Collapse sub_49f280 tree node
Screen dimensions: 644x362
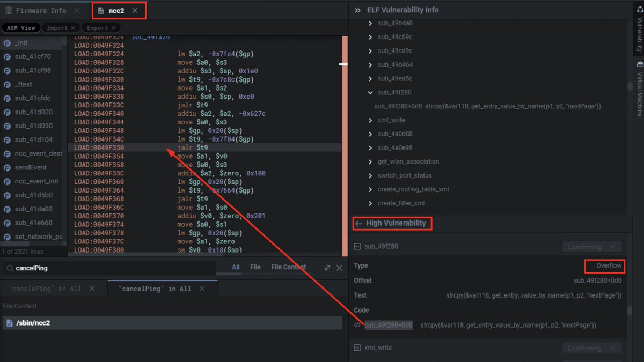click(x=370, y=92)
